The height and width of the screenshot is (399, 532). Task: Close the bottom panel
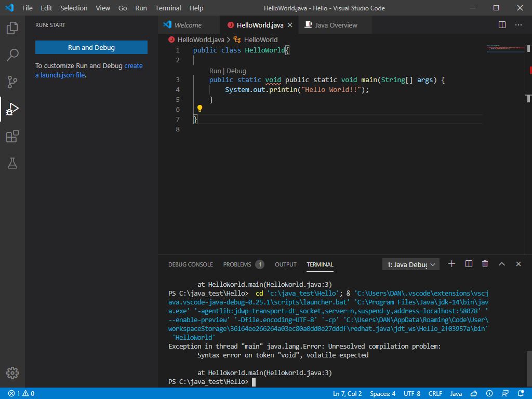[x=518, y=264]
